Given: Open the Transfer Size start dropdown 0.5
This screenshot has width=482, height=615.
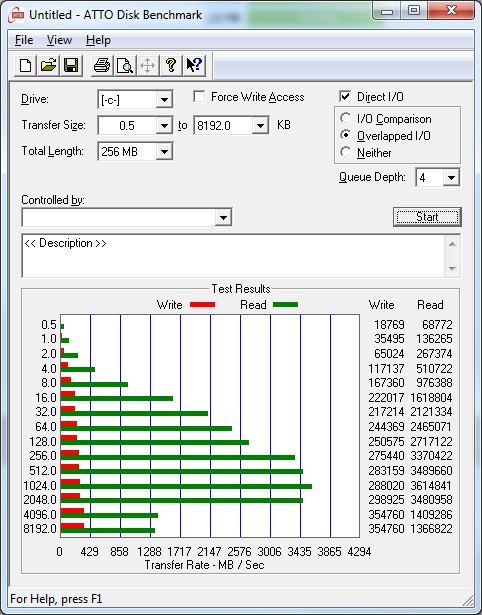Looking at the screenshot, I should (164, 126).
